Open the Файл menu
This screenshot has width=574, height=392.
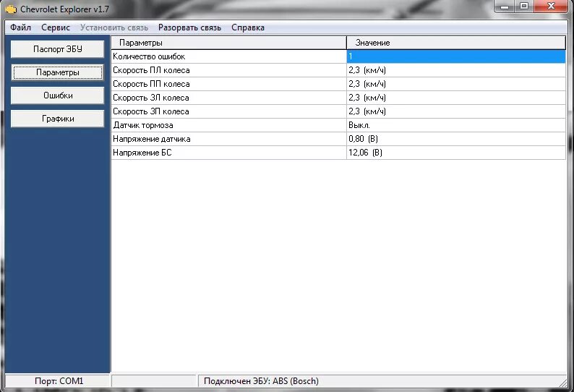[20, 27]
